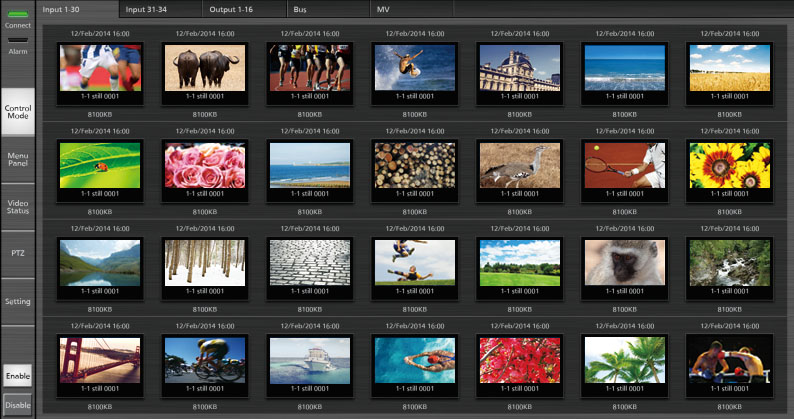Select the rugby players thumbnail
794x419 pixels.
point(99,68)
